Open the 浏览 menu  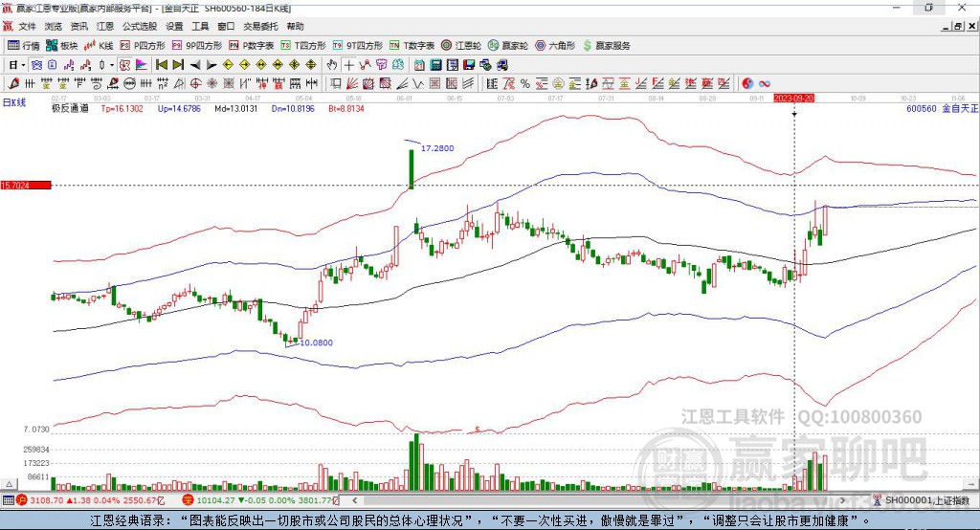tap(54, 26)
